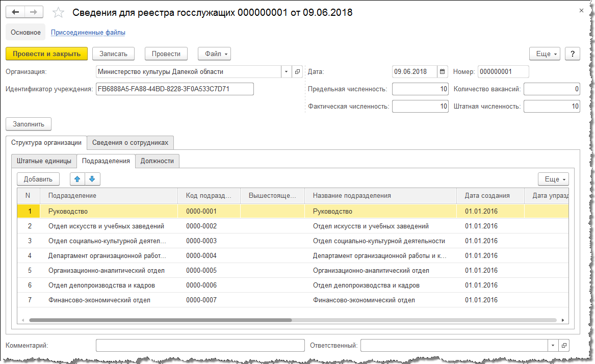Go back using the left arrow button
This screenshot has height=364, width=595.
coord(15,12)
